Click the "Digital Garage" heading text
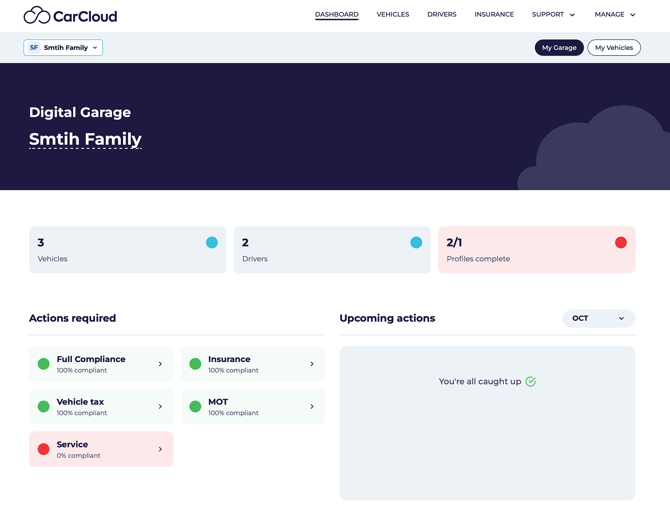 pyautogui.click(x=80, y=112)
